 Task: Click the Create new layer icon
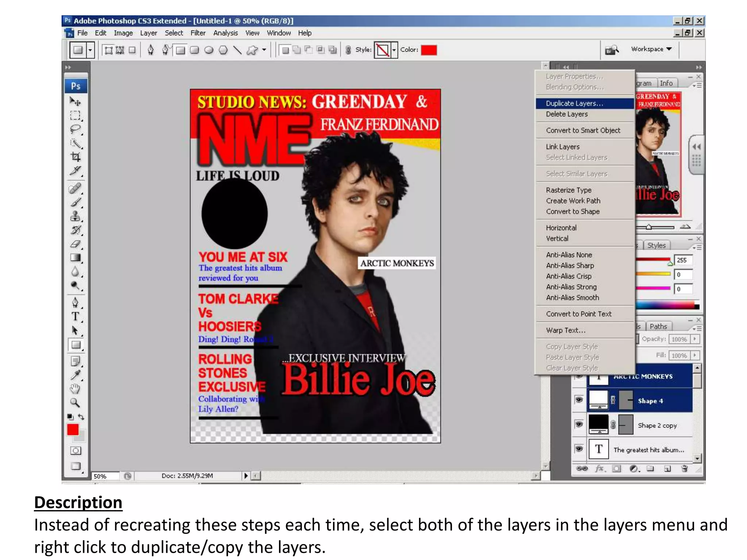667,468
